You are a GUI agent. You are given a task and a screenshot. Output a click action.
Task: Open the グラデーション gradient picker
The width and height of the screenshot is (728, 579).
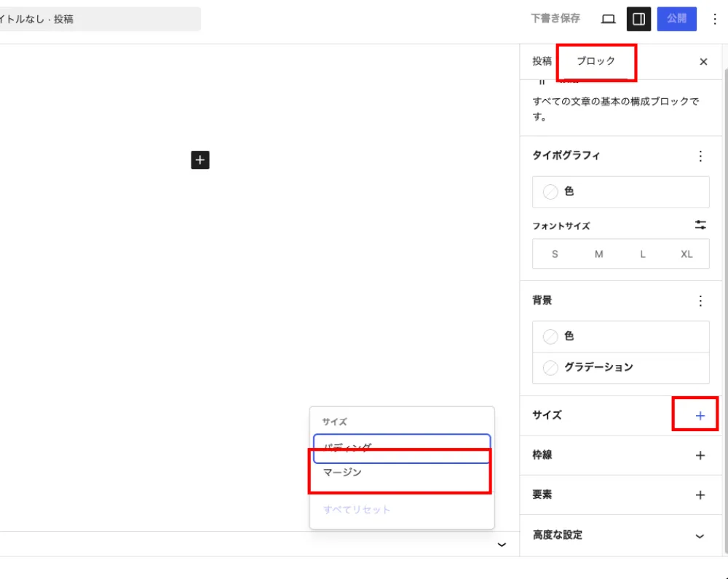(621, 368)
